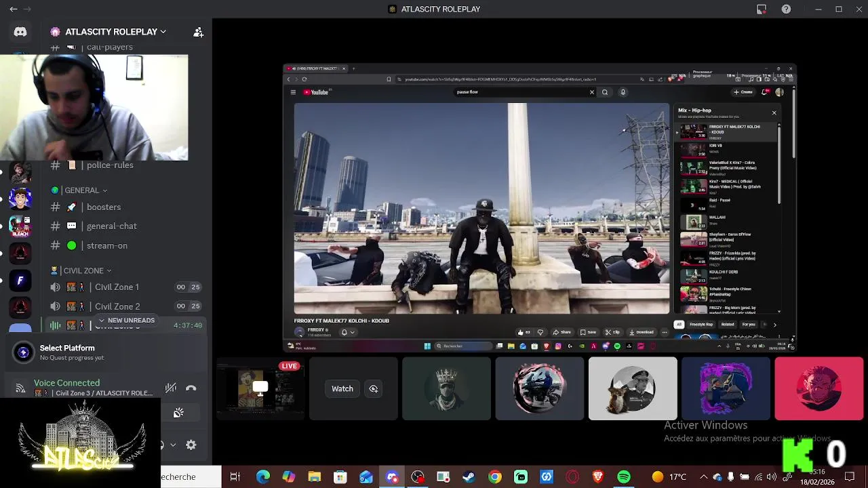
Task: Click the Clip button under video
Action: [612, 332]
